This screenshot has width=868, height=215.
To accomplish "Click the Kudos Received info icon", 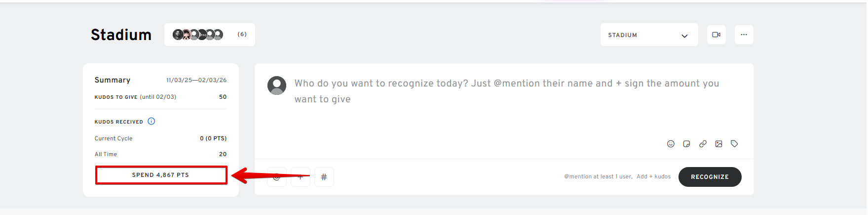I will point(151,121).
